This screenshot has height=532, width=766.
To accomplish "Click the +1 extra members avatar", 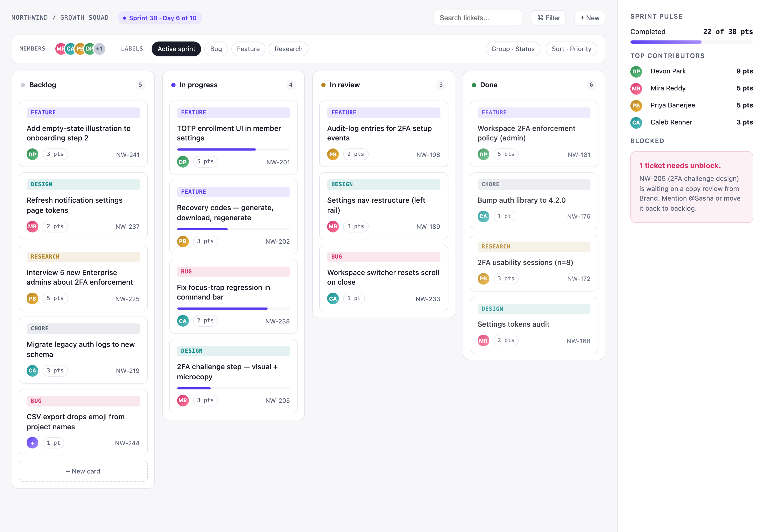I will [99, 49].
